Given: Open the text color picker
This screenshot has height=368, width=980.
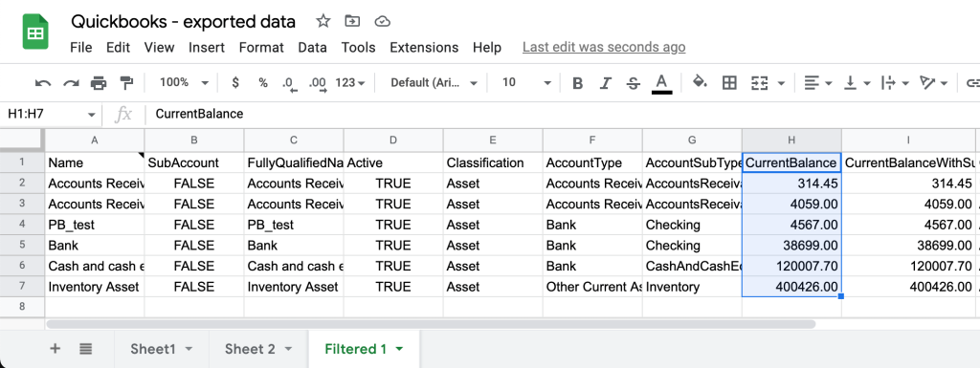Looking at the screenshot, I should pyautogui.click(x=662, y=83).
